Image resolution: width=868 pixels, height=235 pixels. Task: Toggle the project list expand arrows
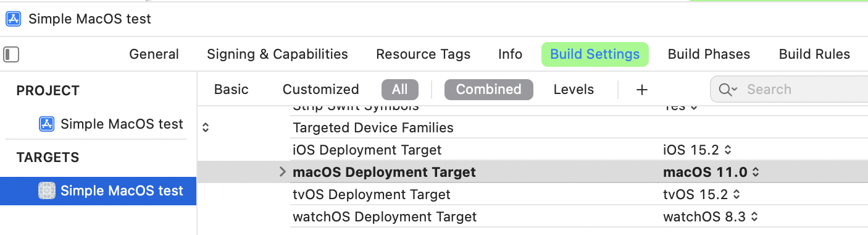click(206, 128)
